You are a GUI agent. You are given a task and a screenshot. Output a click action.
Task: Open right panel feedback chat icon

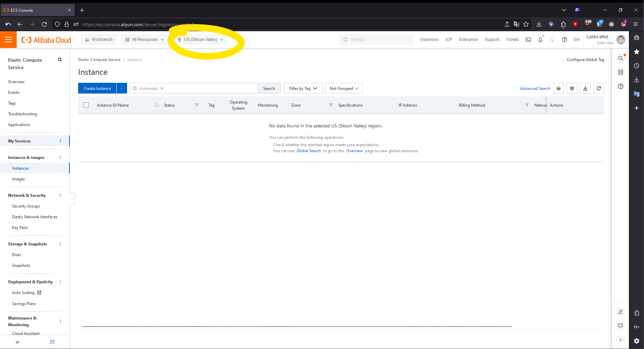[621, 326]
